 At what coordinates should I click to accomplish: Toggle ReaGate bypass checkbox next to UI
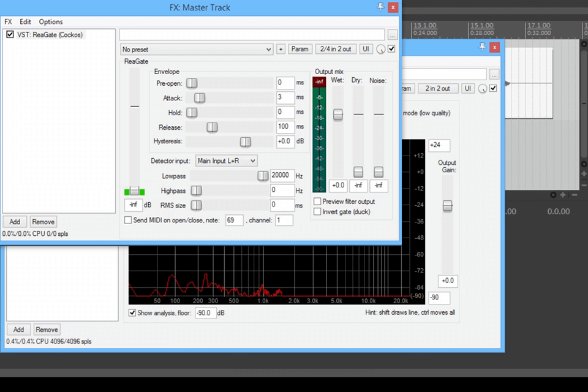391,49
